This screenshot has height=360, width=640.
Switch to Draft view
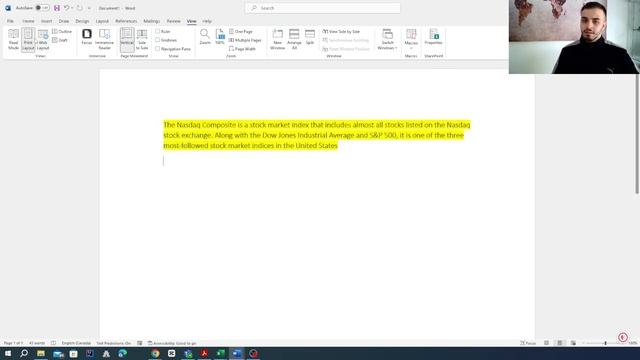tap(60, 40)
